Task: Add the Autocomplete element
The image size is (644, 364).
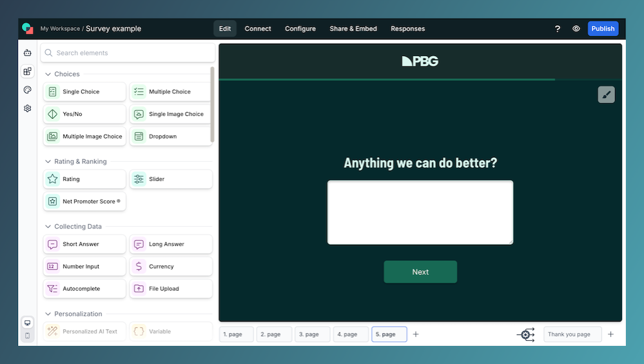Action: [x=84, y=289]
